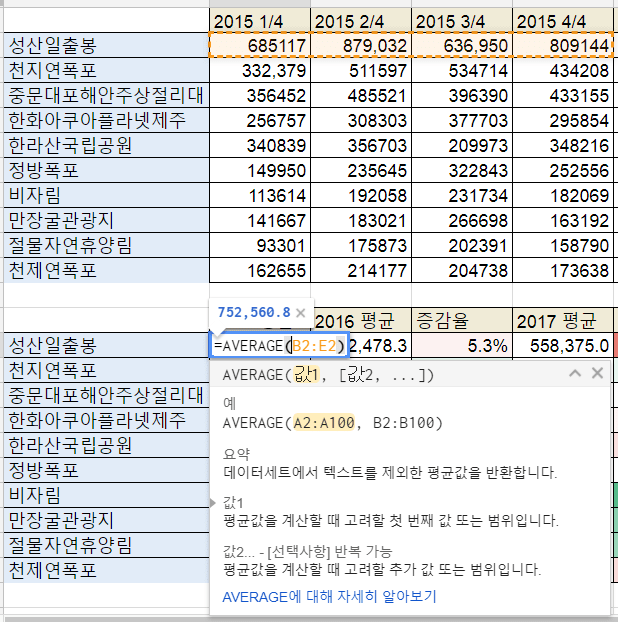Image resolution: width=618 pixels, height=622 pixels.
Task: Click cell with value 332,379
Action: point(260,70)
